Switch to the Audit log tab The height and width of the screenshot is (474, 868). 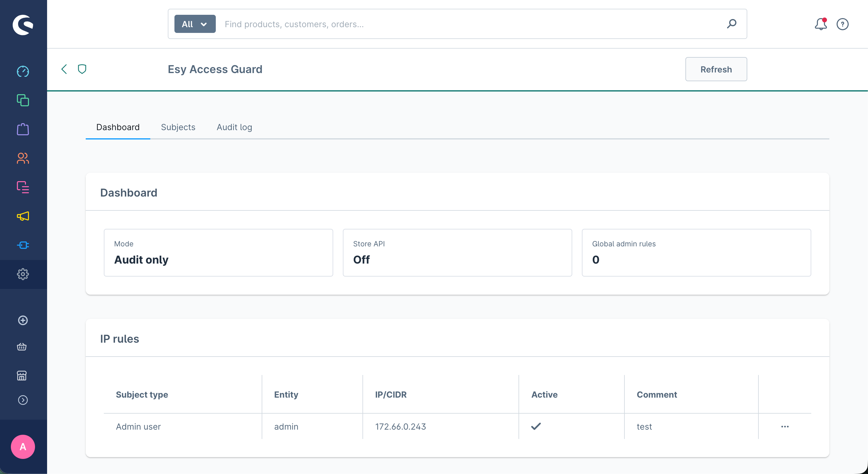[x=234, y=127]
